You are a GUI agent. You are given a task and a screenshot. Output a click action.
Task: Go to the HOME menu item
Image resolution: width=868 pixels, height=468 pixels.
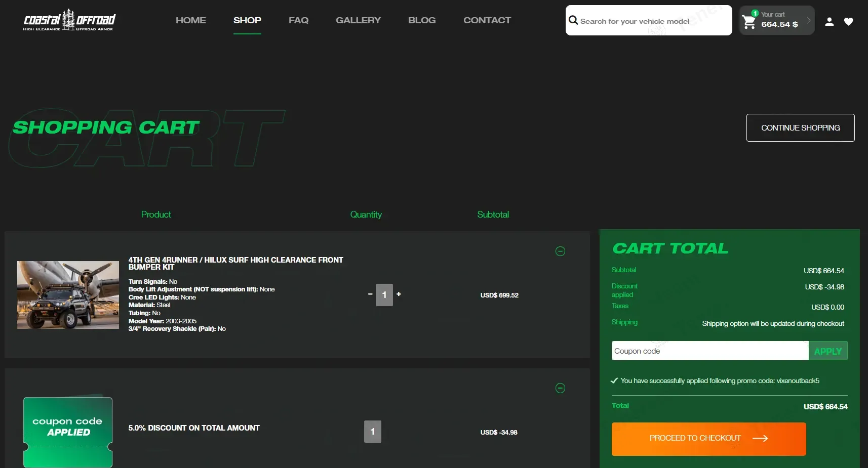coord(191,20)
